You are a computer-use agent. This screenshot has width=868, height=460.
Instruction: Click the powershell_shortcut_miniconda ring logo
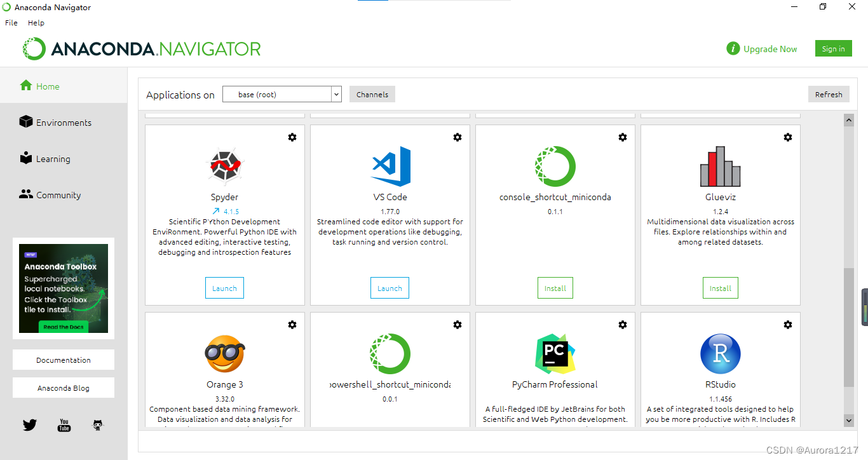[390, 354]
